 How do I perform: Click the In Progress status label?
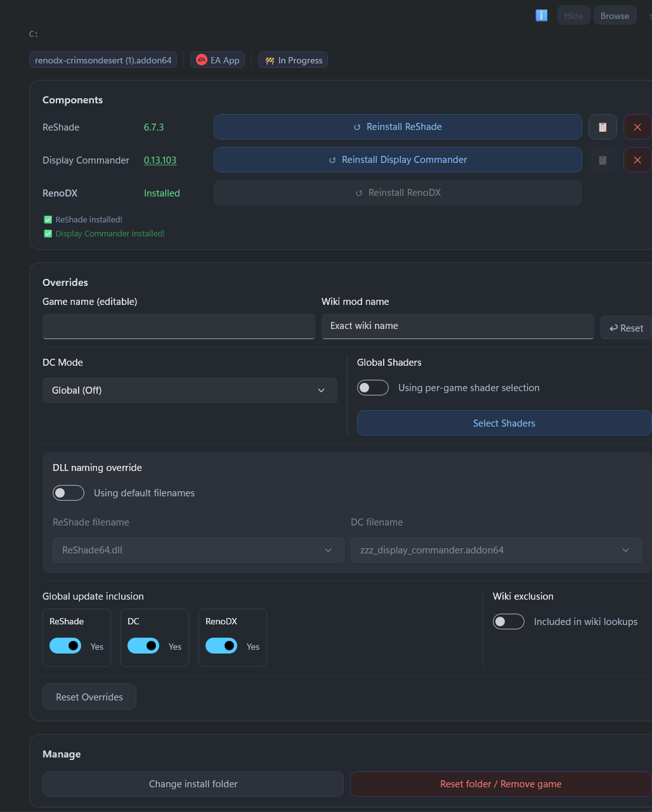tap(301, 60)
